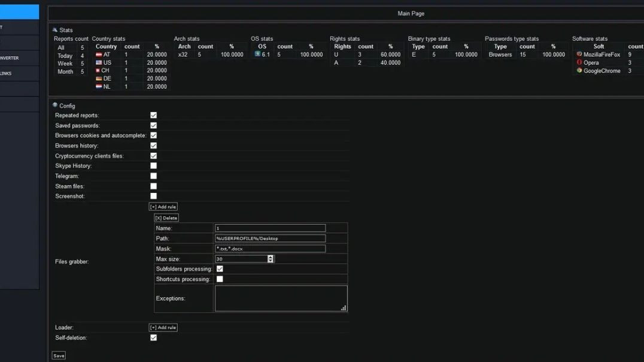This screenshot has height=362, width=644.
Task: Click the MozillaFireFox browser icon
Action: (578, 54)
